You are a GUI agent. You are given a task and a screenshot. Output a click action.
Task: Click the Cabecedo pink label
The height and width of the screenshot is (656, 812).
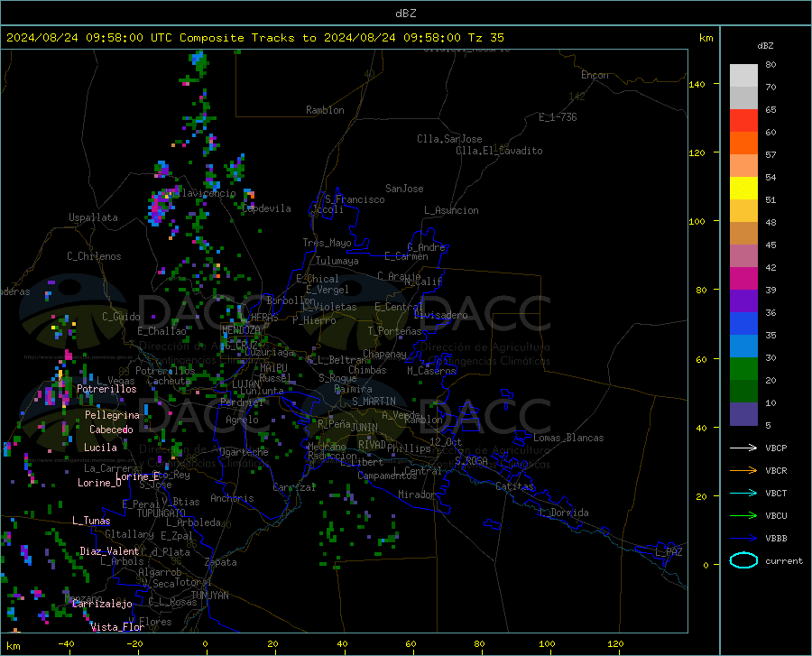click(111, 430)
